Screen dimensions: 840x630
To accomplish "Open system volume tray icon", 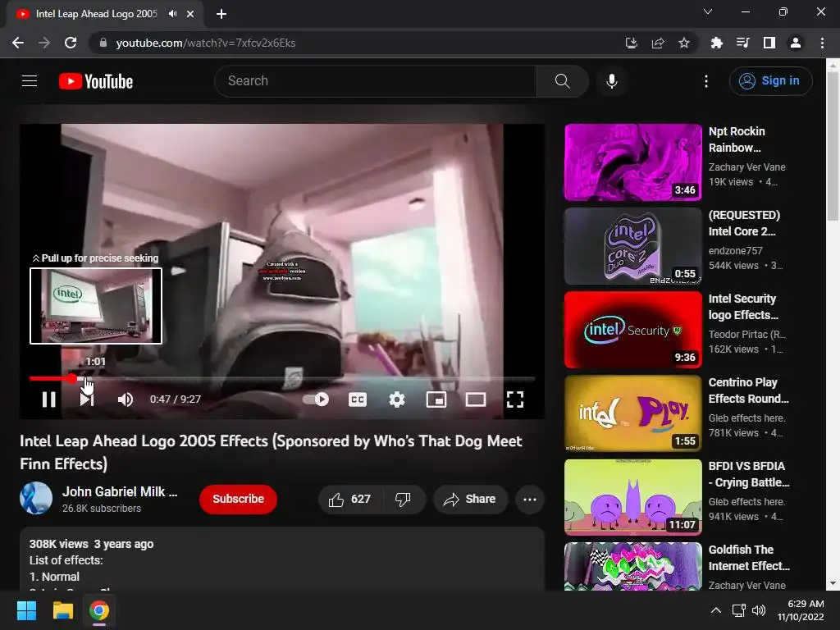I will [x=759, y=610].
